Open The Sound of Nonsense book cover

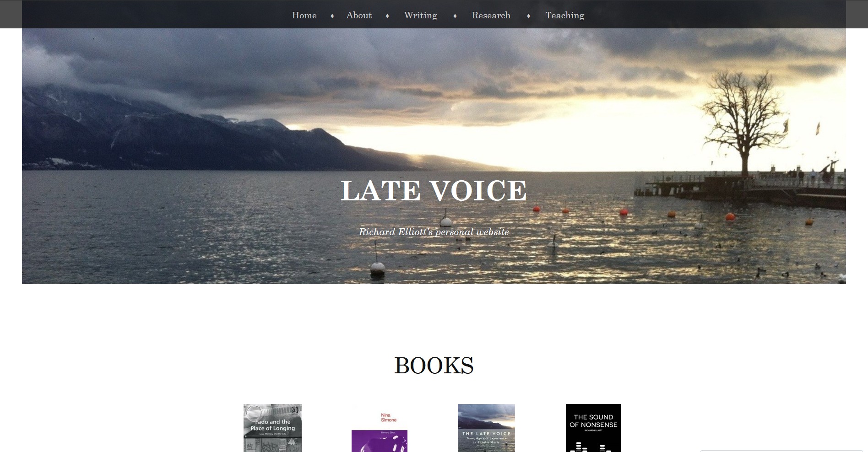[593, 428]
